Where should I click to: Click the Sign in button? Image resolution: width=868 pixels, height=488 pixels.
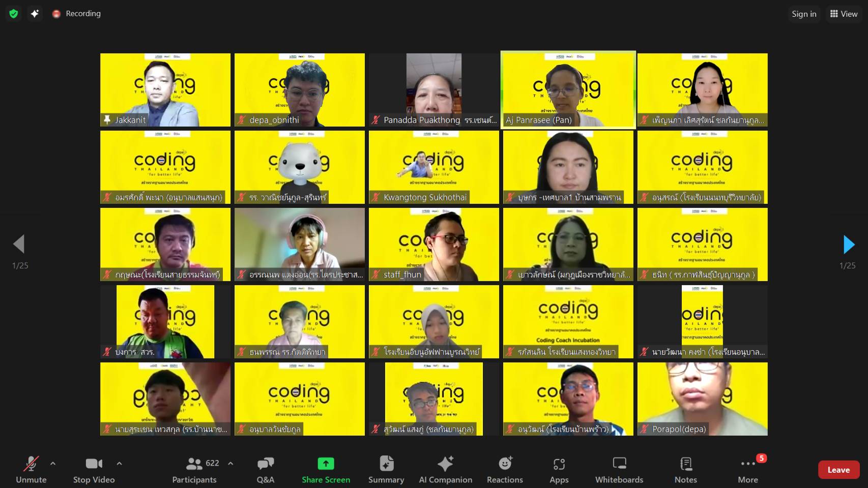click(x=804, y=14)
